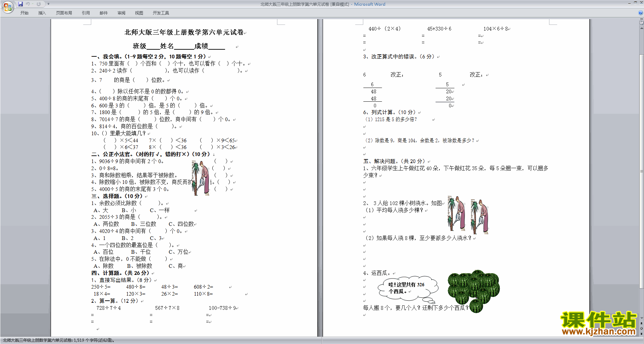Click the line 5、400÷8的商的末尾有

pos(138,98)
